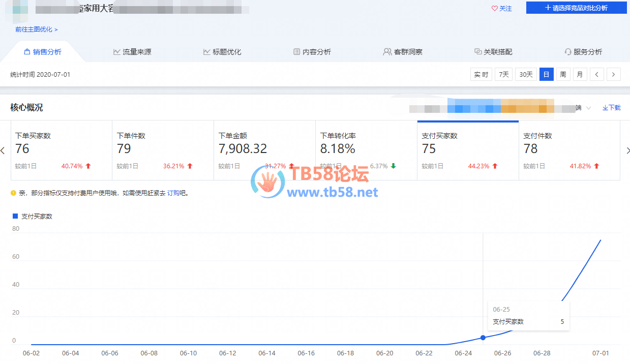Click the 流量来源 chart icon
Viewport: 630px width, 364px height.
coord(117,52)
